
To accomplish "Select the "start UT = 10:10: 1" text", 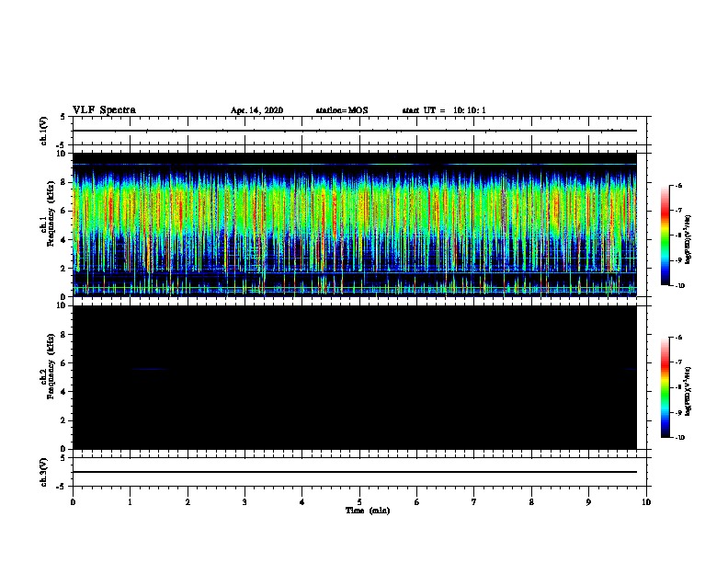I will 444,110.
